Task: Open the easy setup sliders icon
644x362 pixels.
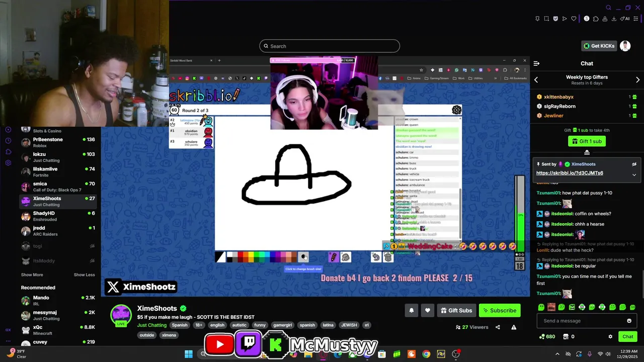Action: [636, 19]
